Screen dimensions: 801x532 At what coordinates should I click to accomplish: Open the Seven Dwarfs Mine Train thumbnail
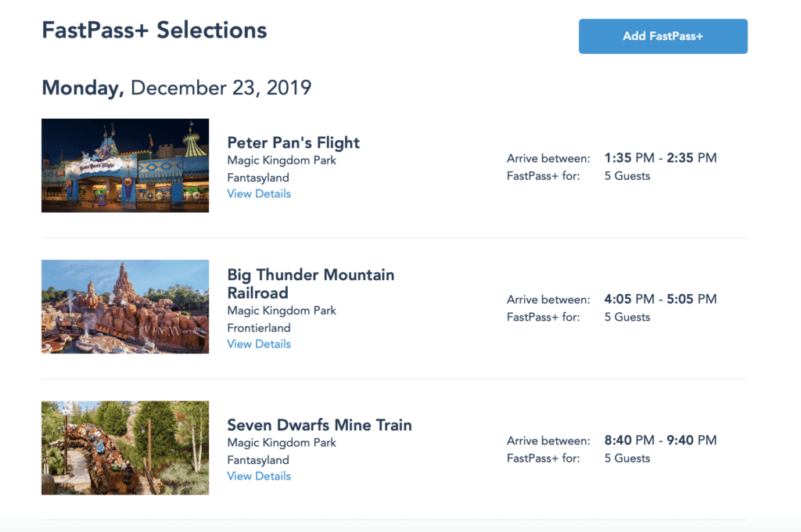pos(125,448)
